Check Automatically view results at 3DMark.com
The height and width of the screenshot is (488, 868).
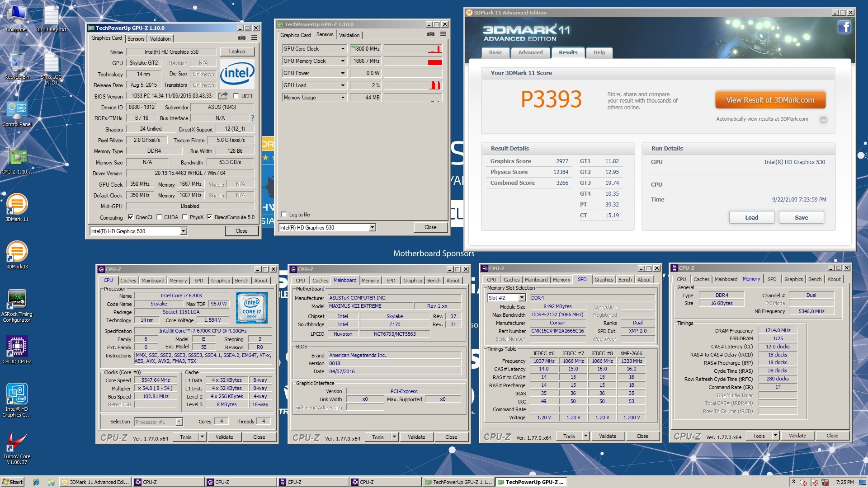click(x=823, y=120)
